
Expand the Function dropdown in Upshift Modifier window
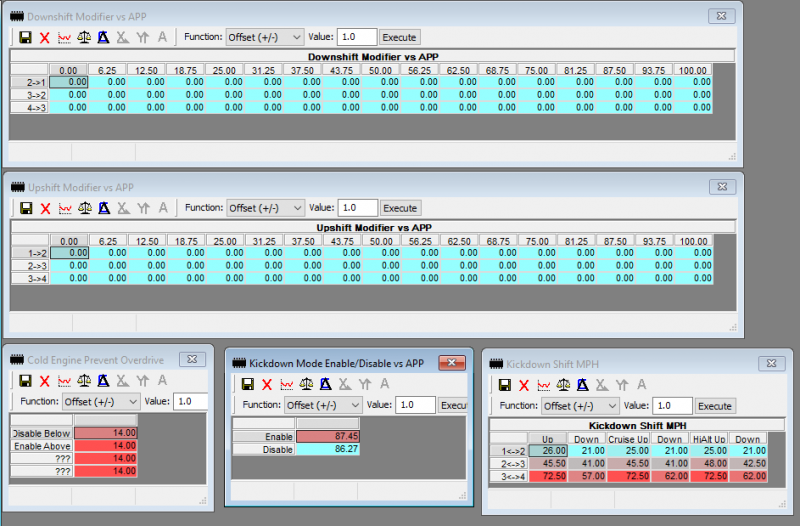(264, 208)
